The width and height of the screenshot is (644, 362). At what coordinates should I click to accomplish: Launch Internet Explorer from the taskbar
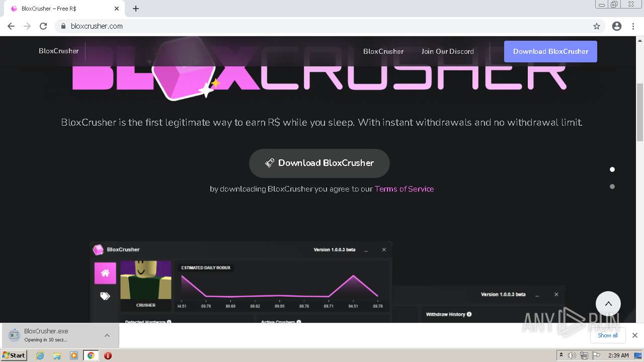[x=40, y=355]
